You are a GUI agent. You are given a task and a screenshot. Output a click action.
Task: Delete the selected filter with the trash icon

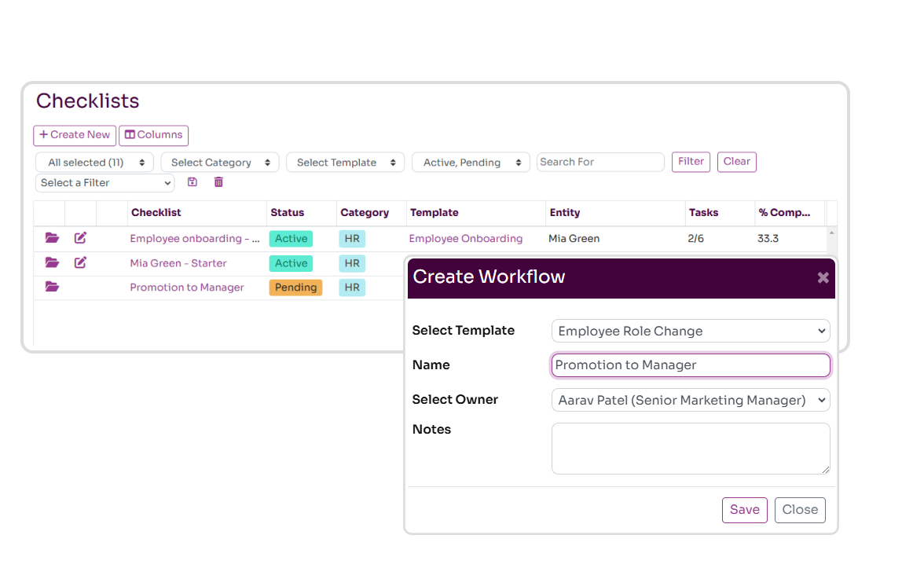(218, 181)
